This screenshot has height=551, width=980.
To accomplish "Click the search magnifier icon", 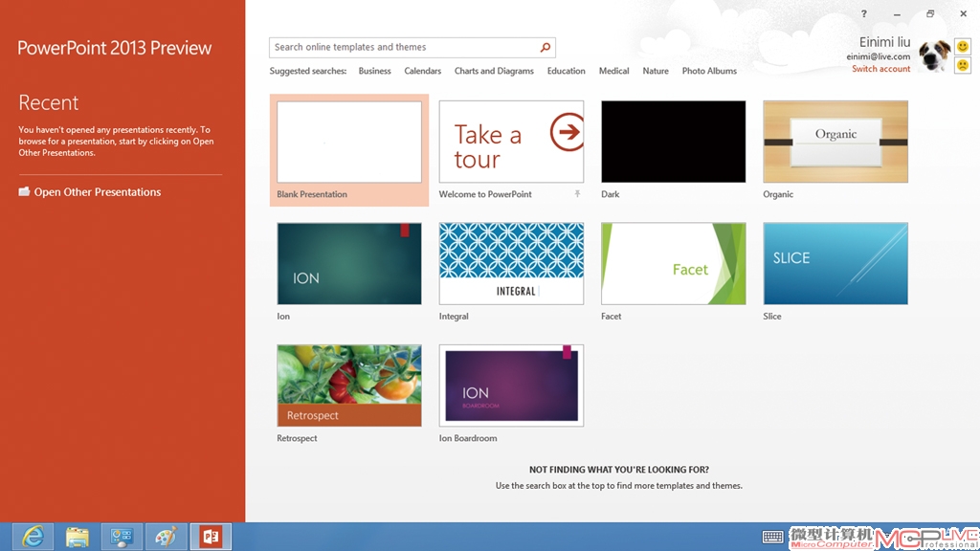I will click(x=545, y=48).
